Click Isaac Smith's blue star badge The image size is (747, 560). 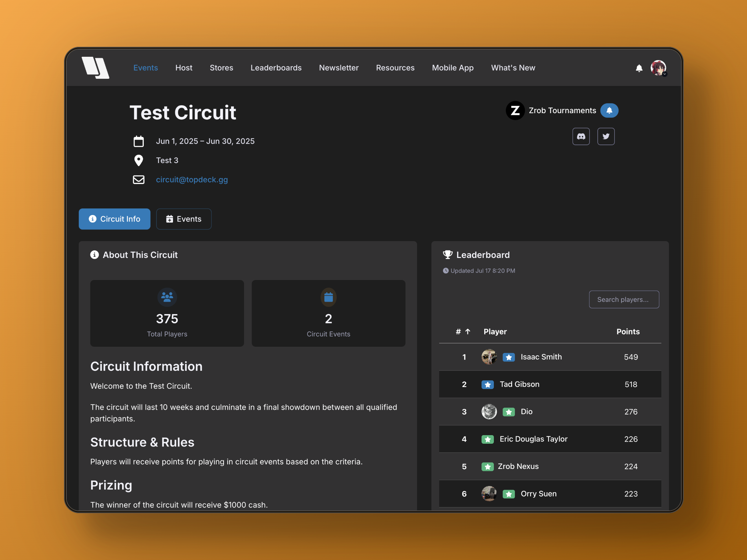pos(509,357)
